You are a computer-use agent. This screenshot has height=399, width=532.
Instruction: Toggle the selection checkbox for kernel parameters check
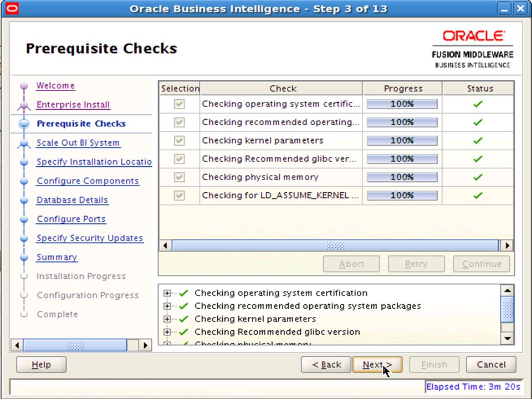[179, 140]
